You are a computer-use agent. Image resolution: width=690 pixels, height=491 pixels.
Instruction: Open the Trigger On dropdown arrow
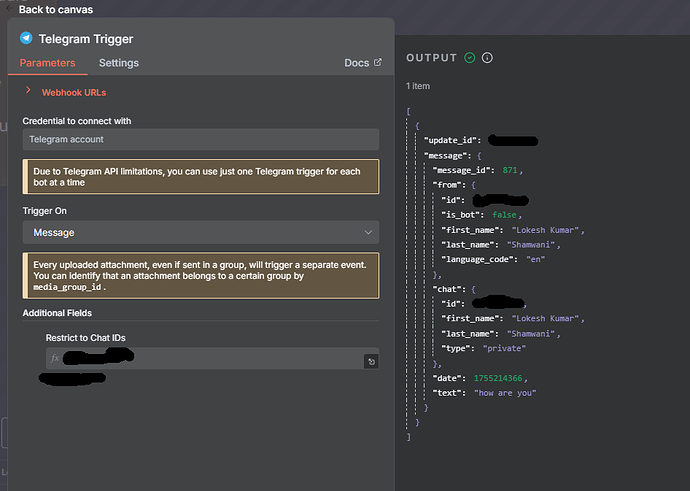click(368, 232)
